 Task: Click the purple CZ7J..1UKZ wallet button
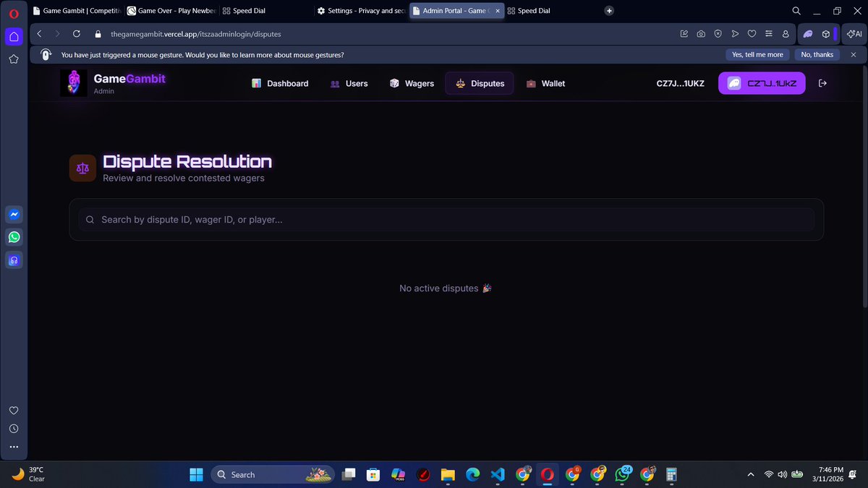click(762, 83)
